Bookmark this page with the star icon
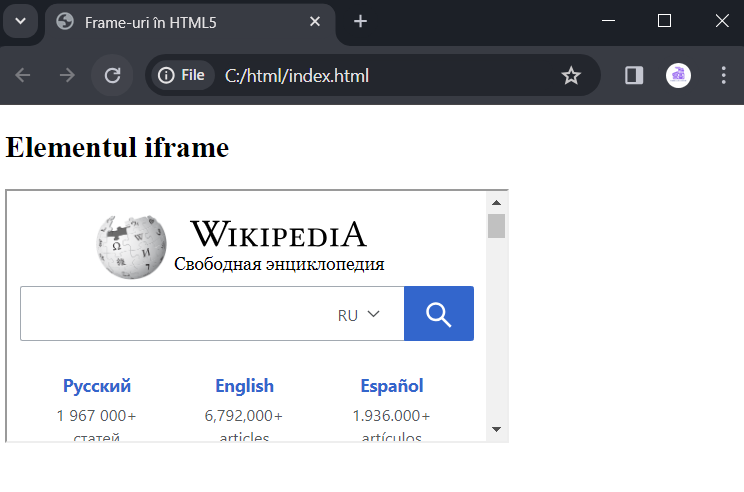 [571, 75]
